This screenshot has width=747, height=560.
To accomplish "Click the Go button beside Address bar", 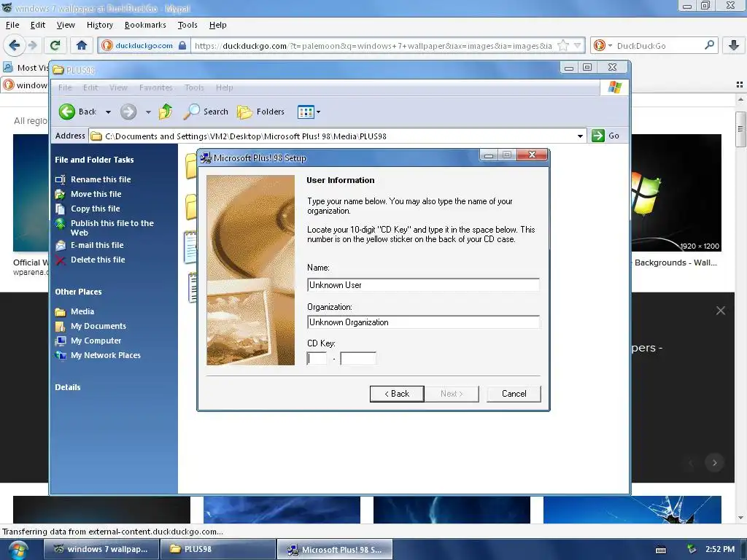I will pos(606,136).
